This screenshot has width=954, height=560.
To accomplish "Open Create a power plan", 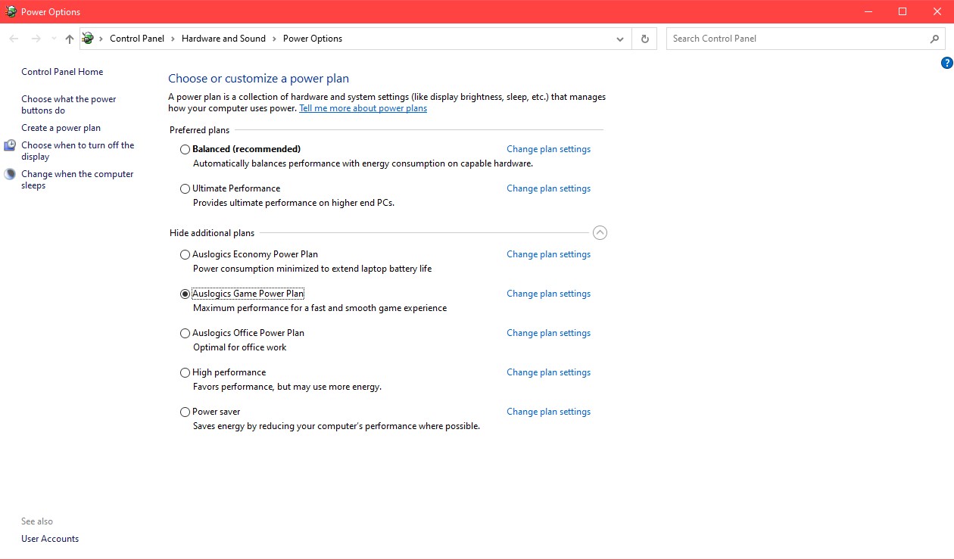I will click(61, 128).
